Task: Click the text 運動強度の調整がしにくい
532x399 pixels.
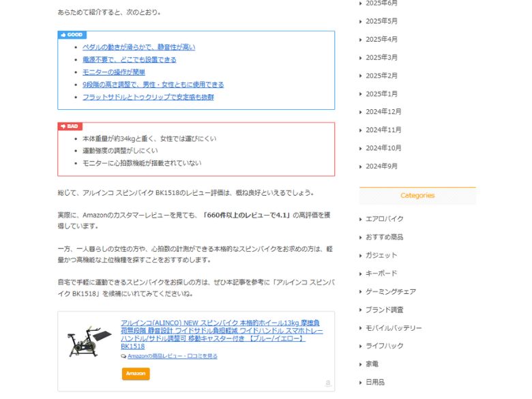Action: pos(120,151)
